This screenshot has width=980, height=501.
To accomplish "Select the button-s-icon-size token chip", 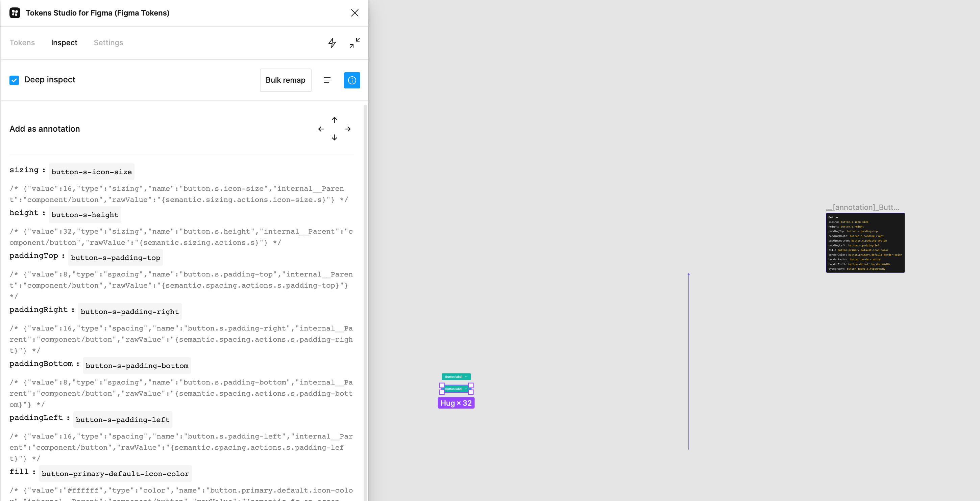I will coord(91,172).
